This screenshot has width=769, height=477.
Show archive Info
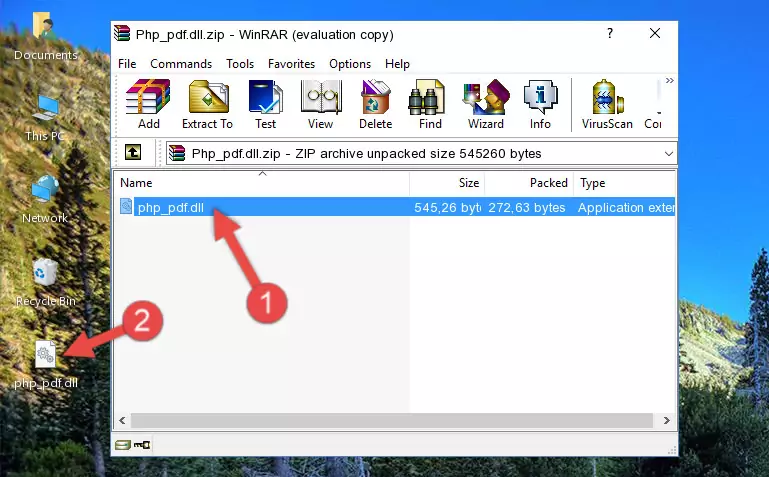[540, 104]
